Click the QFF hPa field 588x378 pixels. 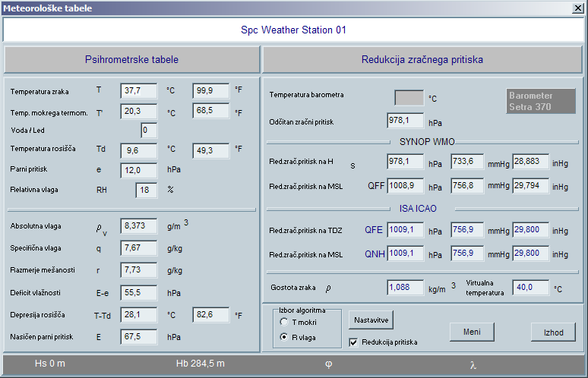point(406,186)
